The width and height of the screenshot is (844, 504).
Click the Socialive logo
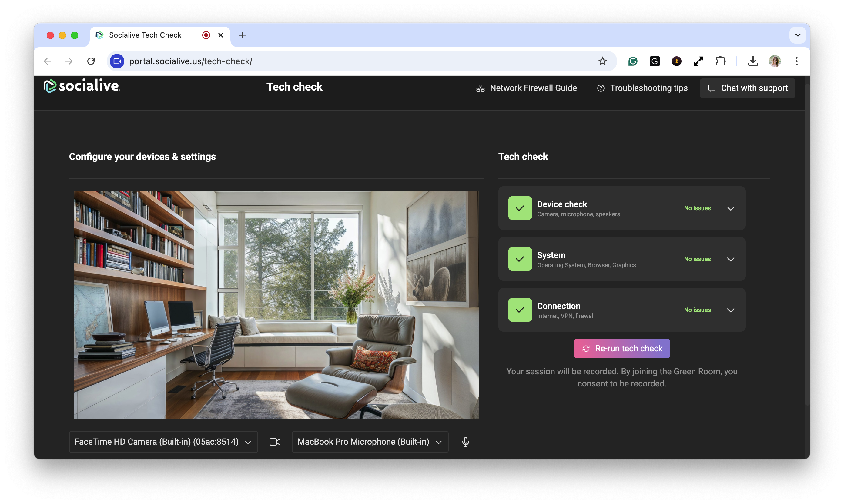(82, 86)
